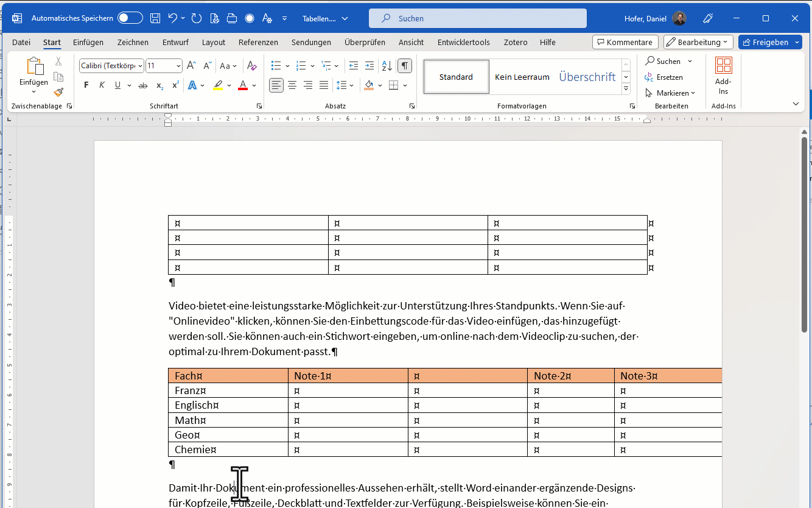Toggle the Automatisches Speichern switch
This screenshot has height=508, width=812.
click(130, 18)
